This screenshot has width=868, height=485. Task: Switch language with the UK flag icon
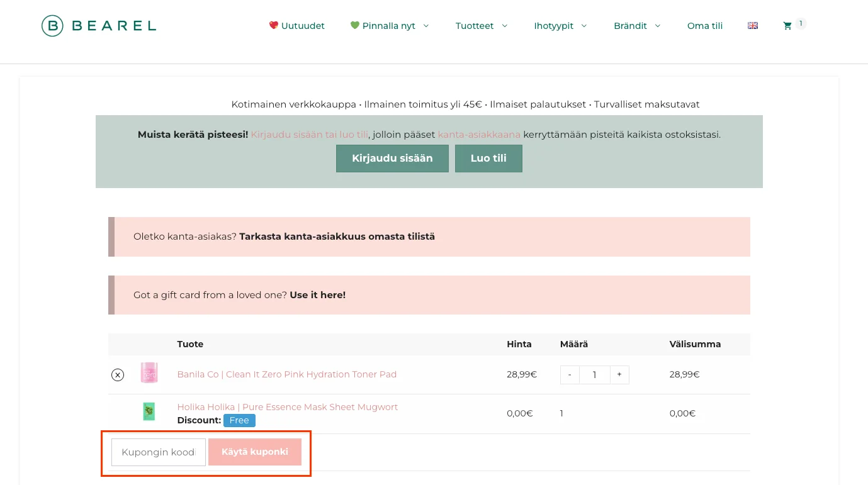tap(753, 26)
